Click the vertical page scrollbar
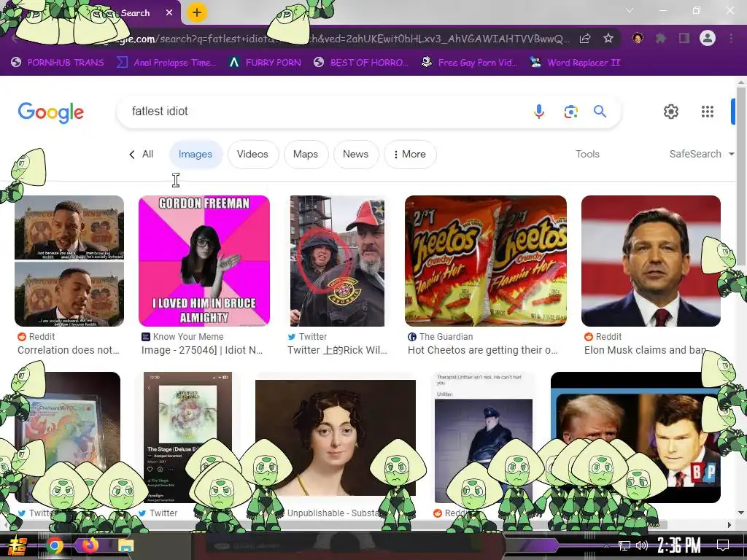 coord(741,176)
